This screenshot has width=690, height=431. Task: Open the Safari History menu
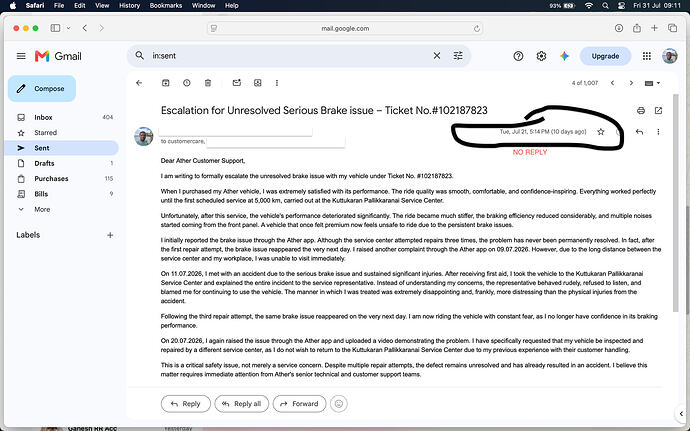tap(129, 5)
